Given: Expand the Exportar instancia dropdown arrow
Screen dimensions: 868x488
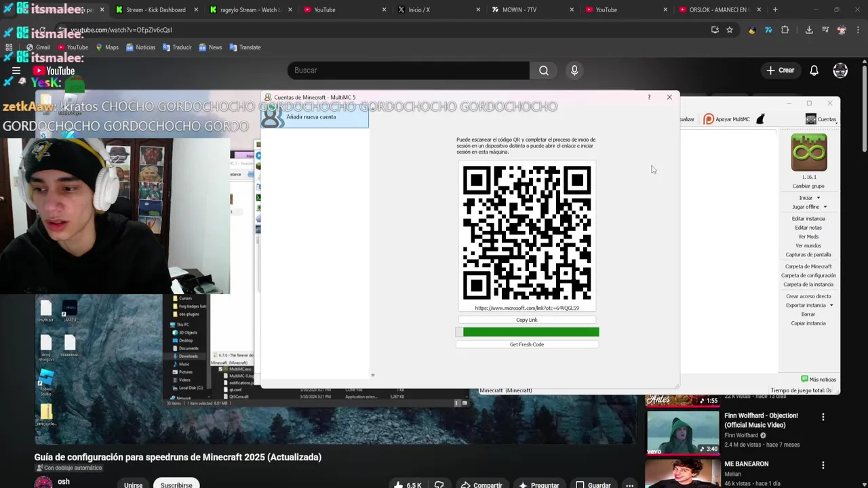Looking at the screenshot, I should tap(831, 305).
